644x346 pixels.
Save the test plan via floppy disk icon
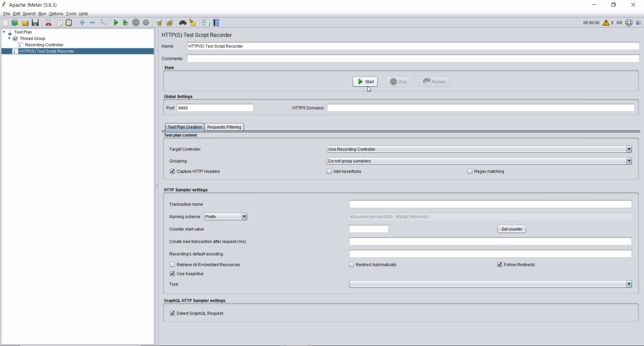35,22
